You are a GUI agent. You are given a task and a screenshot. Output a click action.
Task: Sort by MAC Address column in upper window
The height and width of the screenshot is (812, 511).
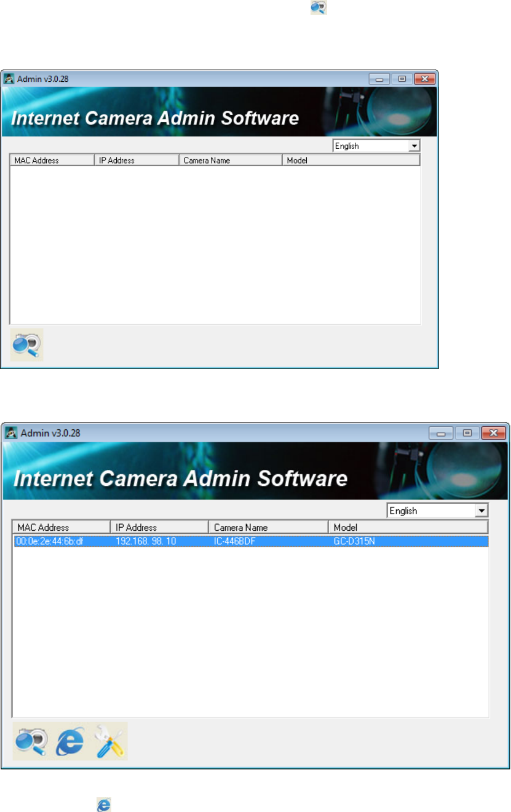pyautogui.click(x=52, y=161)
